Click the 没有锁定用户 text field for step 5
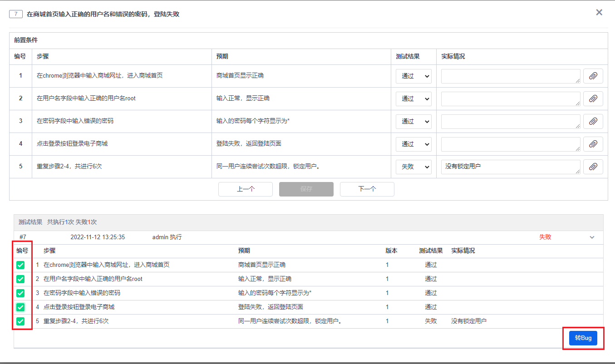Viewport: 615px width, 364px height. pos(511,167)
